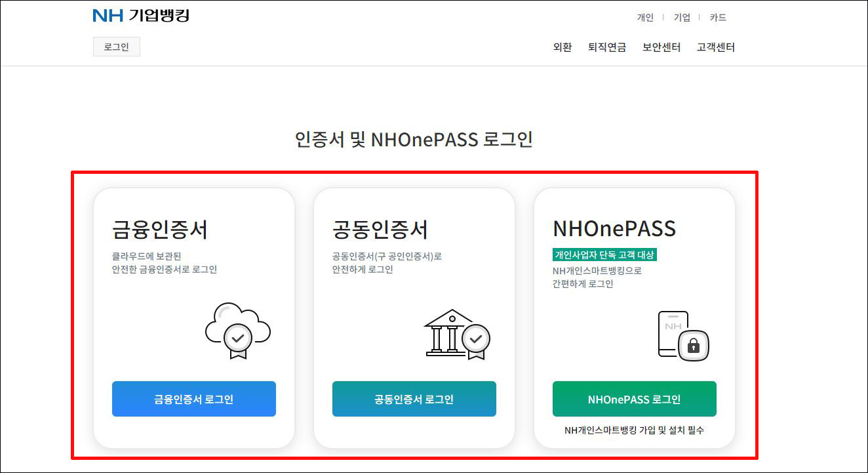Click the 로그인 button in the header
Screen dimensions: 868x473
(117, 47)
